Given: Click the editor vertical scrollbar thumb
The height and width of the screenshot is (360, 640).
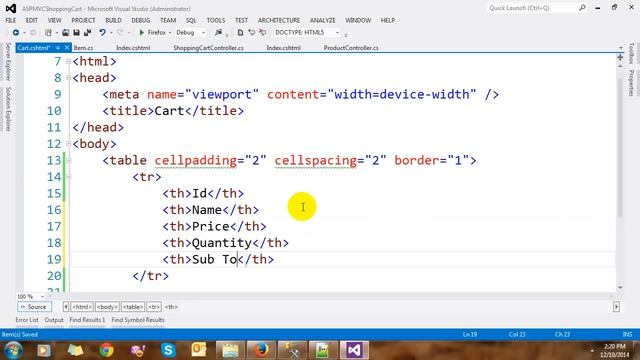Looking at the screenshot, I should [620, 147].
